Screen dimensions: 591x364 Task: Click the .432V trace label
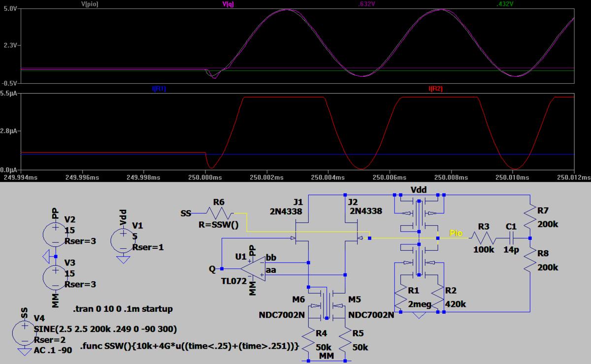click(x=505, y=4)
